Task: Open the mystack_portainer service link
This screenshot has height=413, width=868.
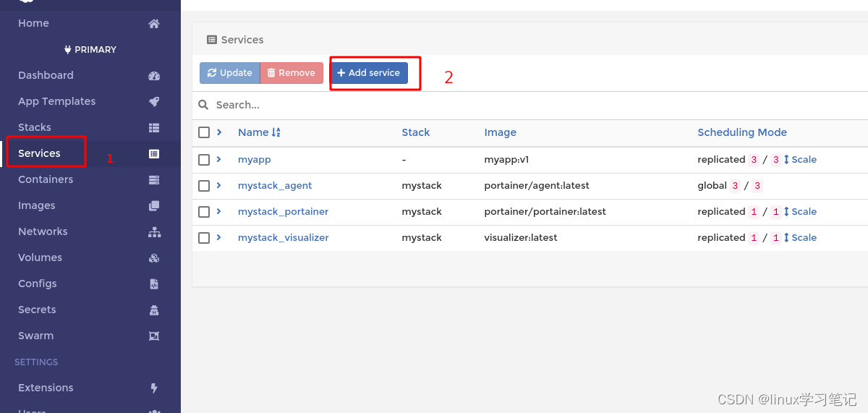Action: pyautogui.click(x=284, y=211)
